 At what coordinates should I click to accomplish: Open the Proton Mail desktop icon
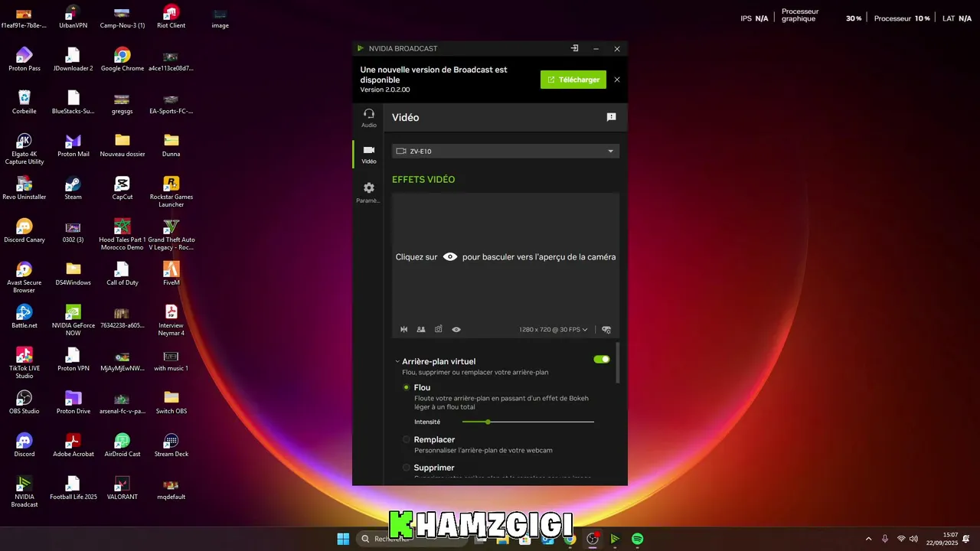point(73,145)
